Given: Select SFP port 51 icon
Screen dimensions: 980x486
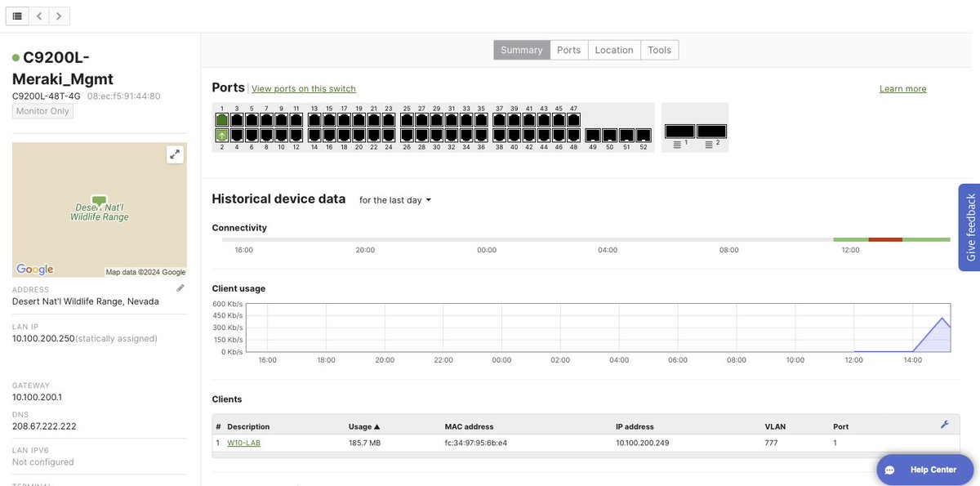Looking at the screenshot, I should pos(626,136).
